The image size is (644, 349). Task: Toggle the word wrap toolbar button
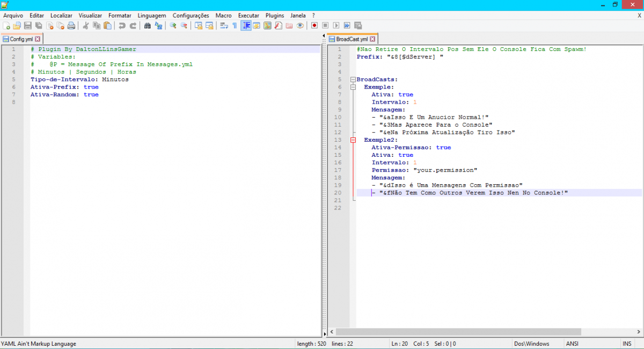click(x=224, y=25)
